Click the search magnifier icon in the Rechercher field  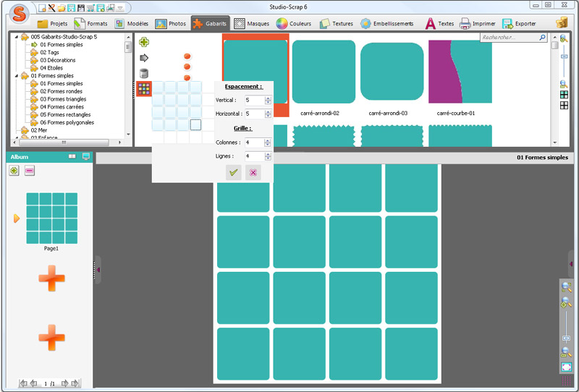coord(542,38)
